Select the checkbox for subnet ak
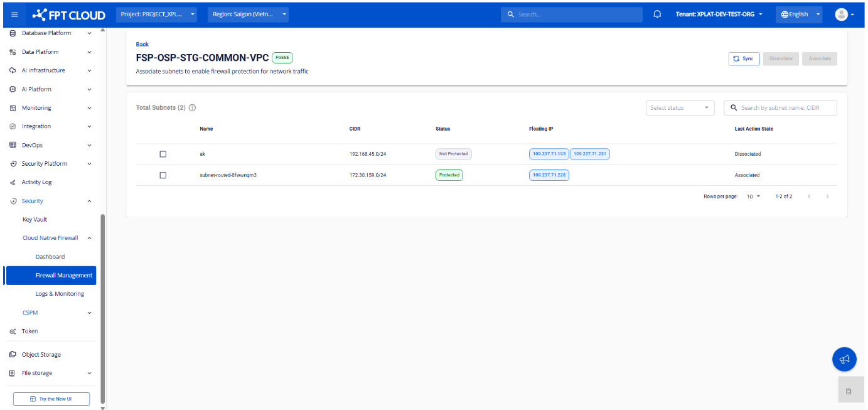 tap(163, 154)
